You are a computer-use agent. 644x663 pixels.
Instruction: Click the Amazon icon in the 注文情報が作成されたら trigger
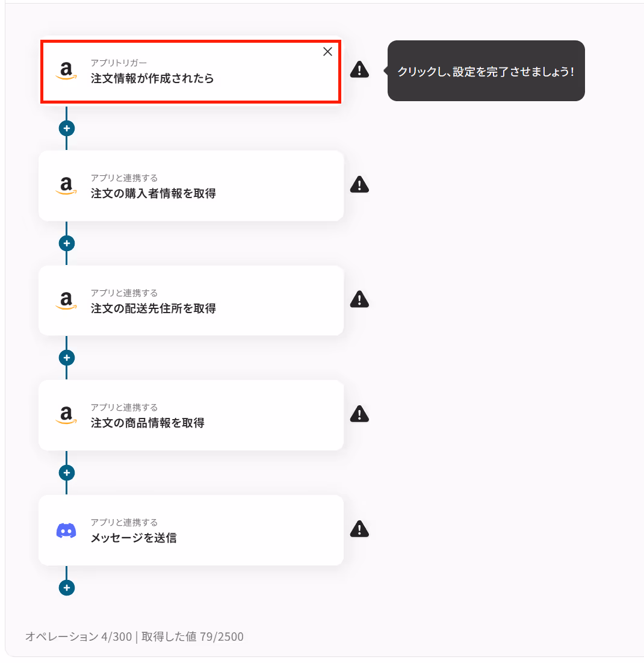[66, 70]
